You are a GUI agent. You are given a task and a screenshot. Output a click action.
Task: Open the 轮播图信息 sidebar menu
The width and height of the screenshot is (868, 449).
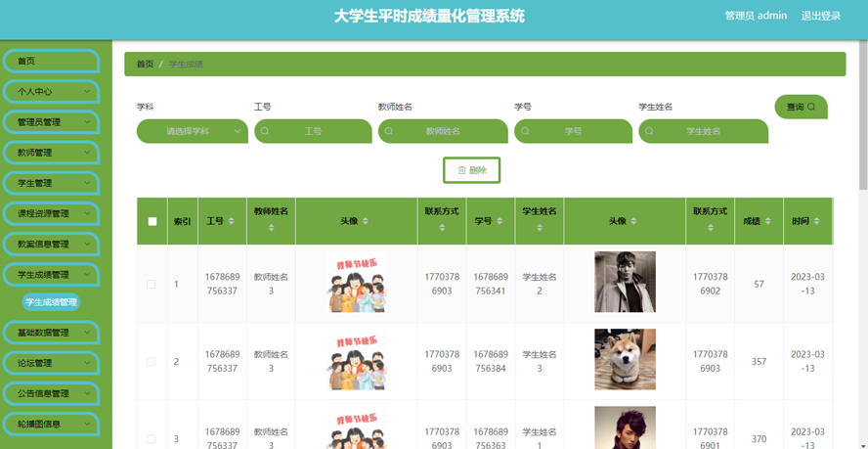tap(51, 425)
